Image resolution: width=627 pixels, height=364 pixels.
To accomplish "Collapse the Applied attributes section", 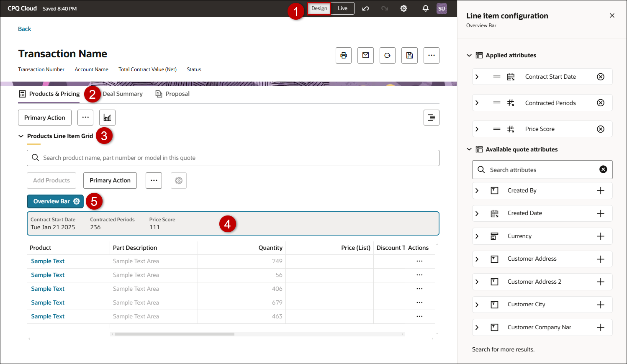I will 469,55.
